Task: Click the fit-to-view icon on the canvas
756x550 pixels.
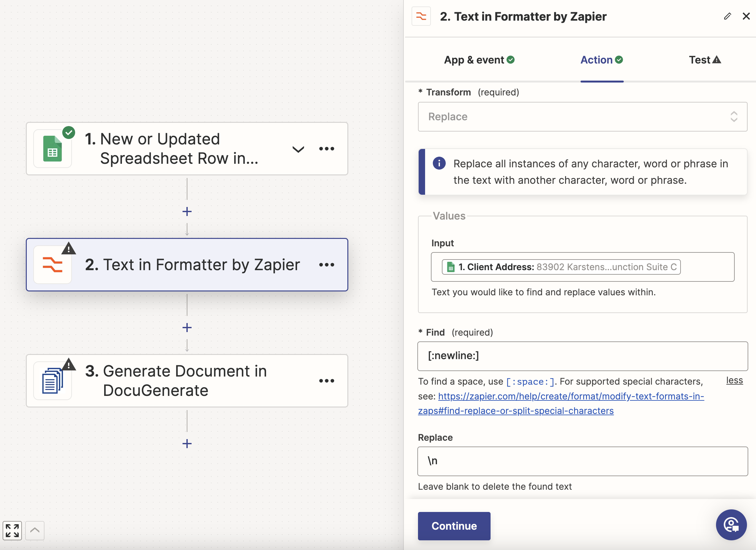Action: point(12,530)
